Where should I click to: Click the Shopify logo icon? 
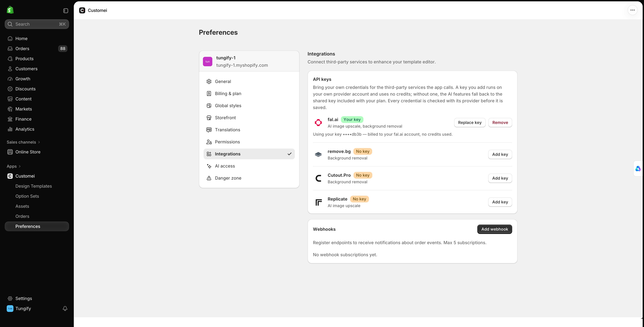click(10, 10)
